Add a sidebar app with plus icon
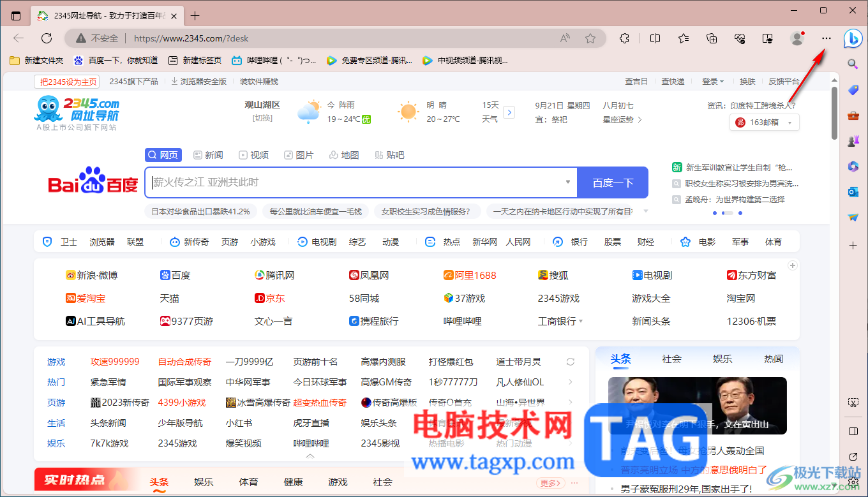 click(x=853, y=245)
